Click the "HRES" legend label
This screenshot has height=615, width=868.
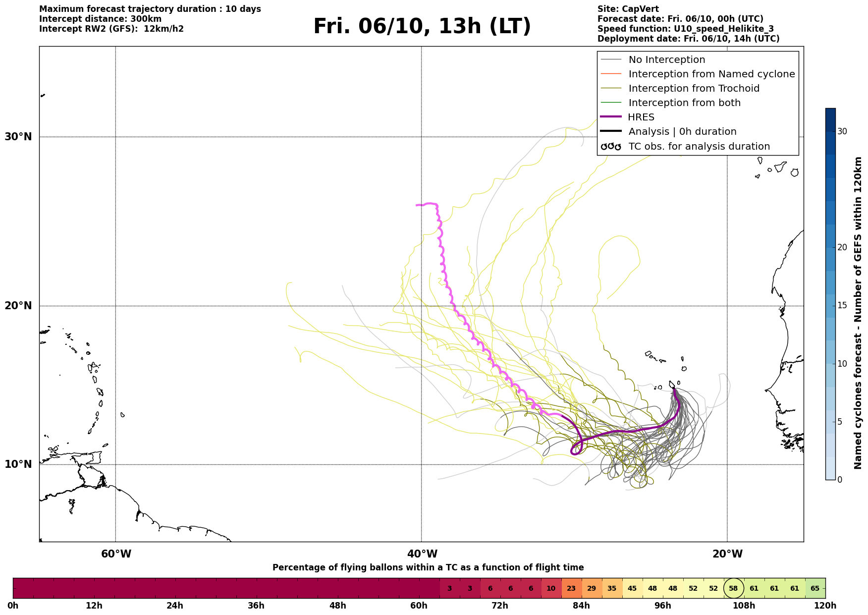pyautogui.click(x=642, y=117)
